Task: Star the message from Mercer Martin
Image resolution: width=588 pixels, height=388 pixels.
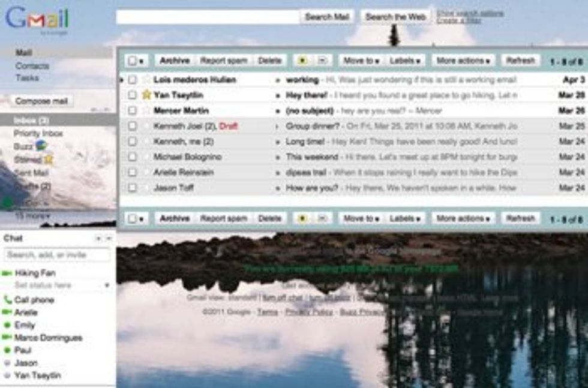Action: click(x=146, y=109)
